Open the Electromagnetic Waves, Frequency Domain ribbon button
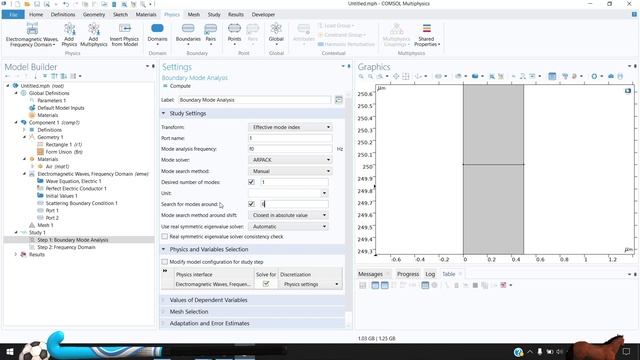This screenshot has height=360, width=640. 32,34
